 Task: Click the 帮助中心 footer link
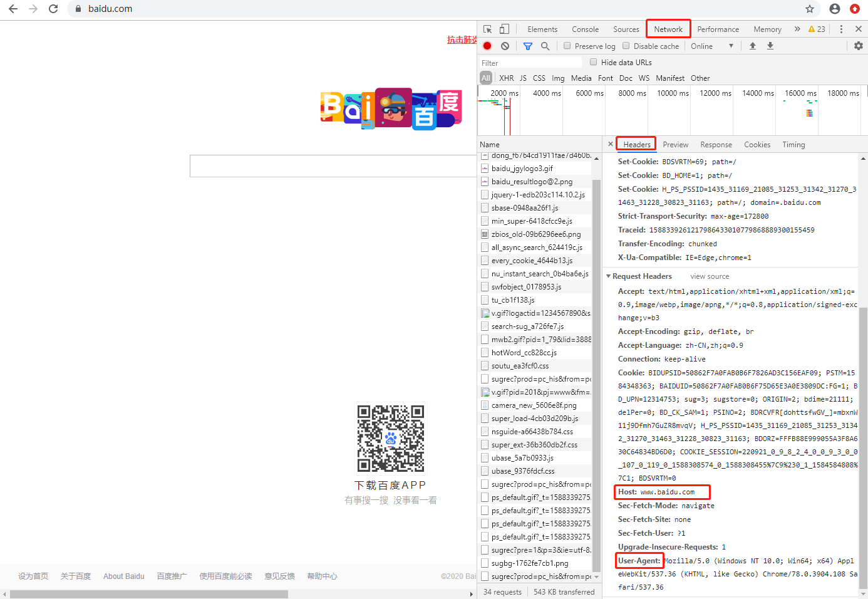coord(322,576)
